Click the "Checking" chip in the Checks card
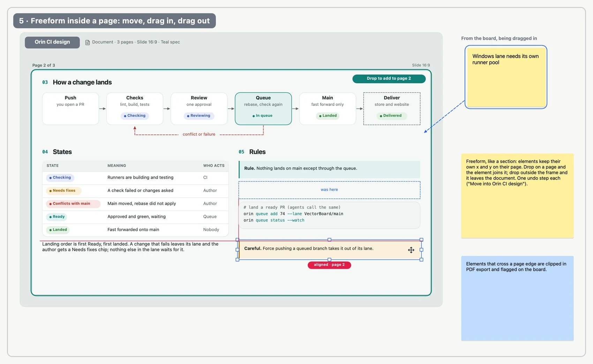Viewport: 593px width, 364px height. click(135, 116)
